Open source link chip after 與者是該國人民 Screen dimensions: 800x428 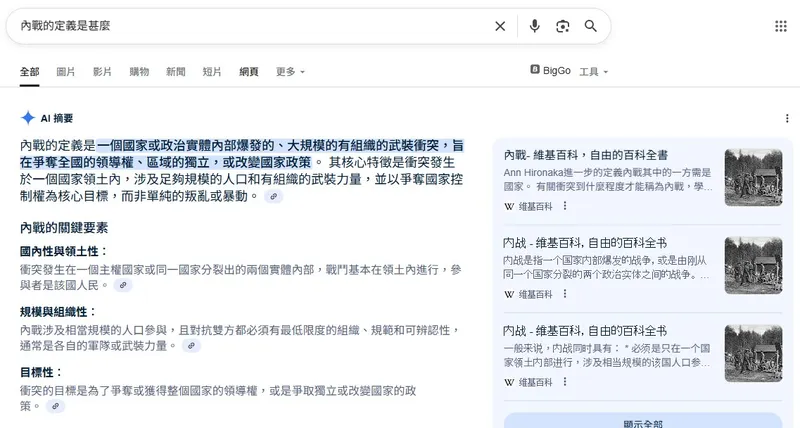(123, 285)
